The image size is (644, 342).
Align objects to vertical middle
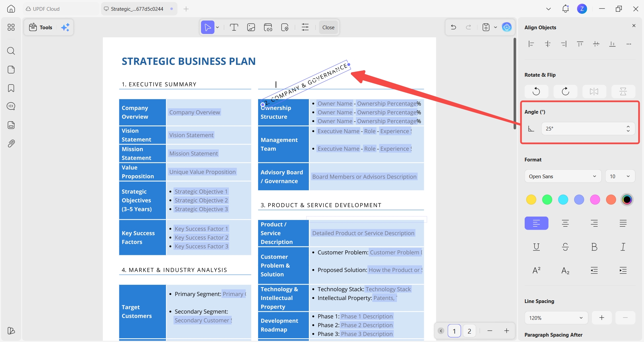[x=596, y=44]
